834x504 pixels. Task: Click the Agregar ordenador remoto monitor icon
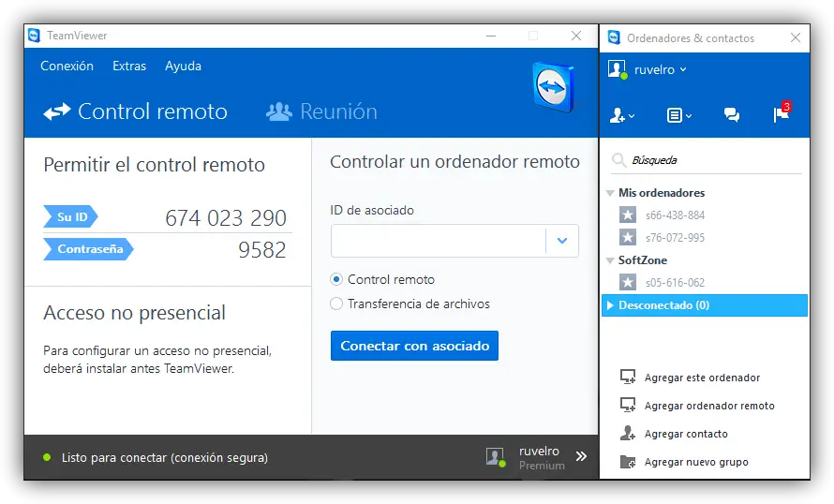628,405
